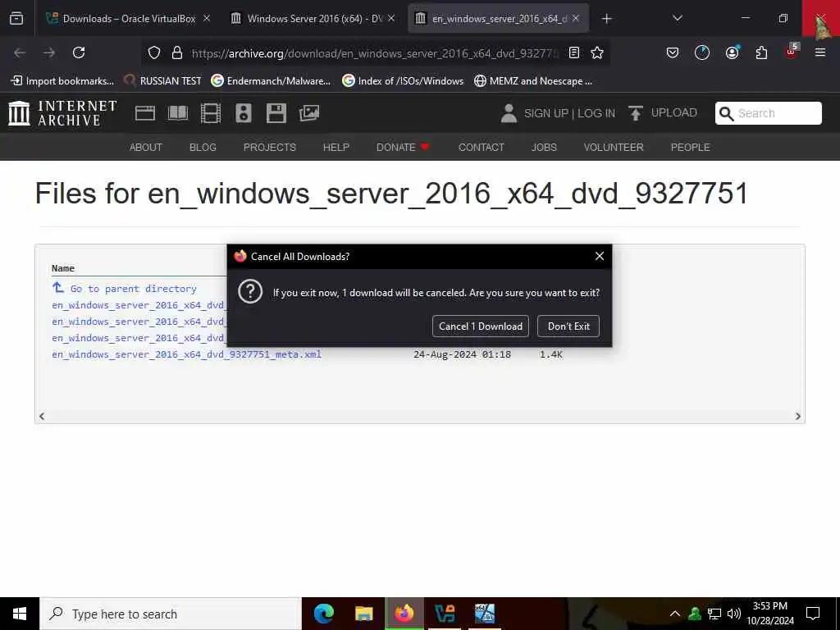840x630 pixels.
Task: Open the notification center icon
Action: [813, 614]
